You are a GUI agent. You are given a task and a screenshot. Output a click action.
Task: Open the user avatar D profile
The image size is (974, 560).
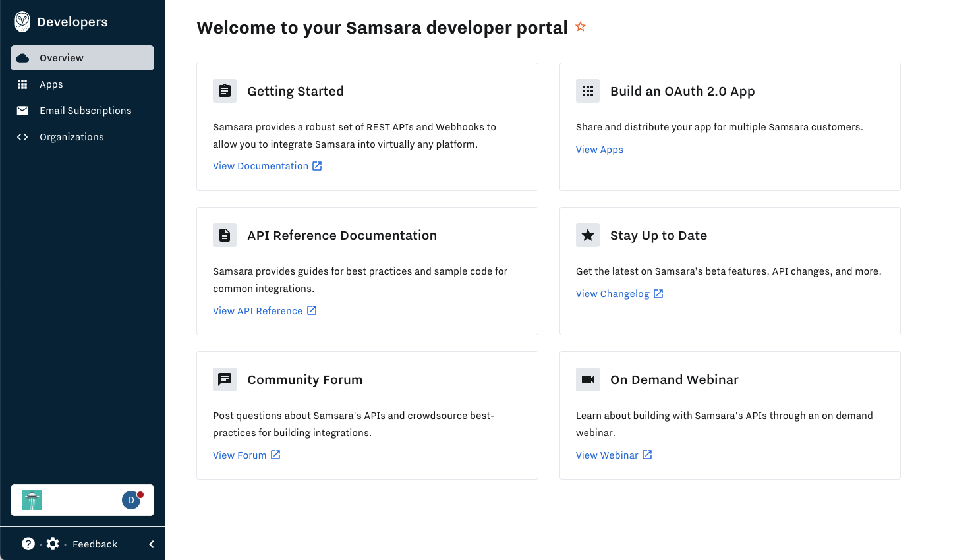pos(131,500)
